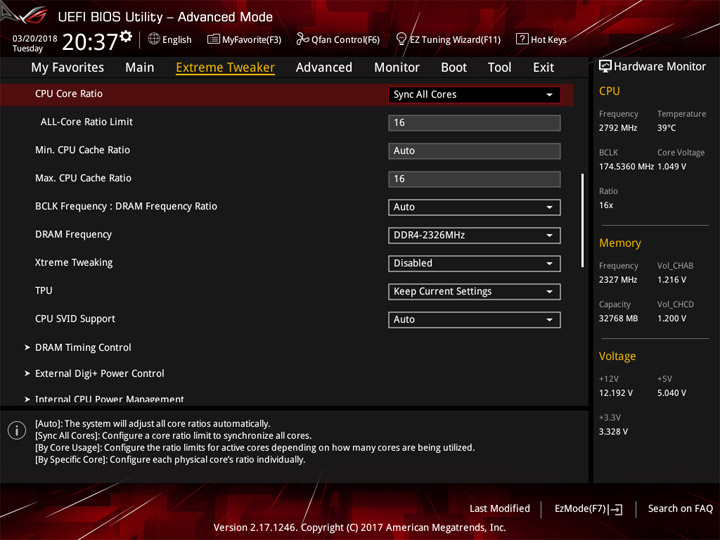Screen dimensions: 720x540
Task: Select the Extreme Tweaker tab
Action: tap(225, 68)
